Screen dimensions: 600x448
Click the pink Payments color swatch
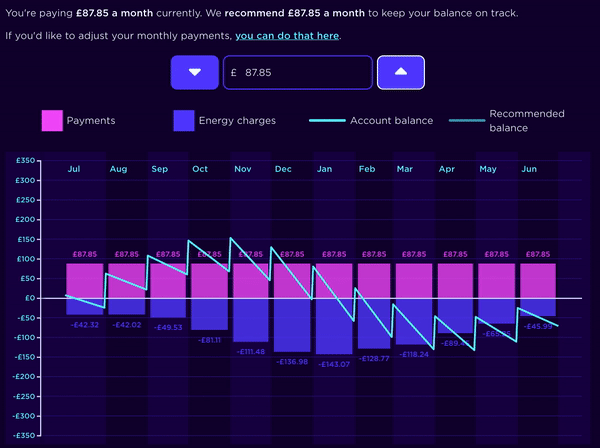pyautogui.click(x=52, y=121)
